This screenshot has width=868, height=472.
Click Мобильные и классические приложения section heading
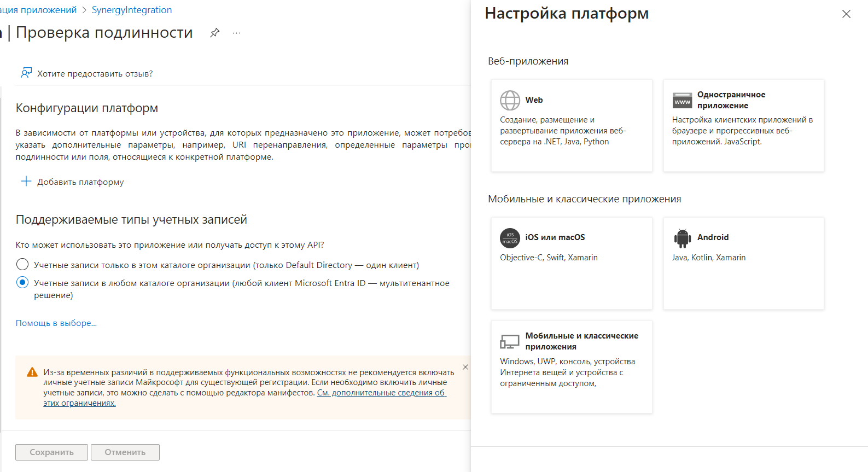point(584,199)
